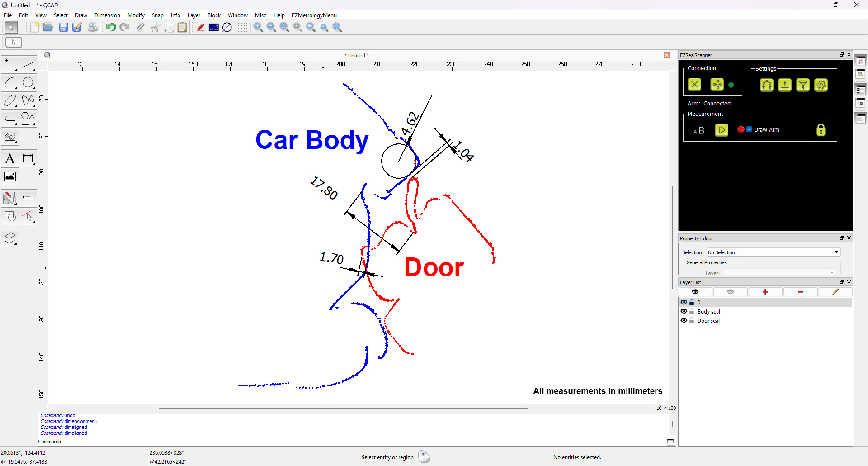
Task: Open EZSealScanner settings gear
Action: click(x=821, y=85)
